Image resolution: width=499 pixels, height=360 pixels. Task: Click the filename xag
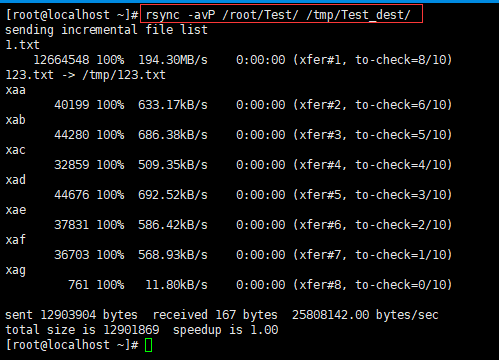point(16,270)
